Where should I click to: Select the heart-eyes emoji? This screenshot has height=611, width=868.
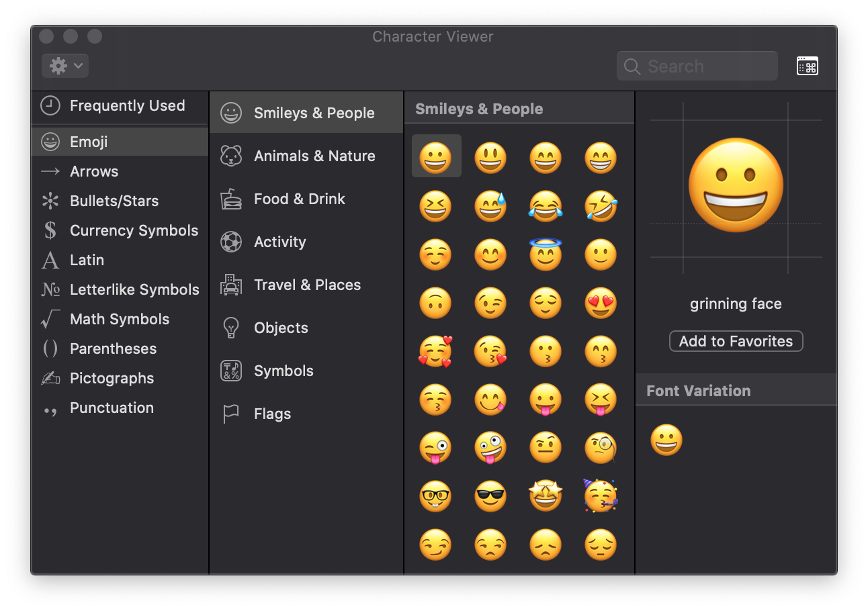pyautogui.click(x=601, y=303)
